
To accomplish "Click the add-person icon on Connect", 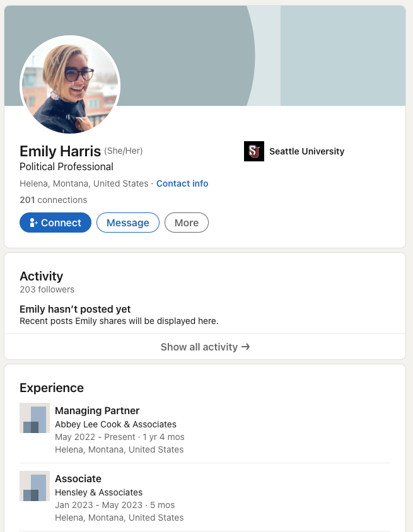I will [34, 223].
